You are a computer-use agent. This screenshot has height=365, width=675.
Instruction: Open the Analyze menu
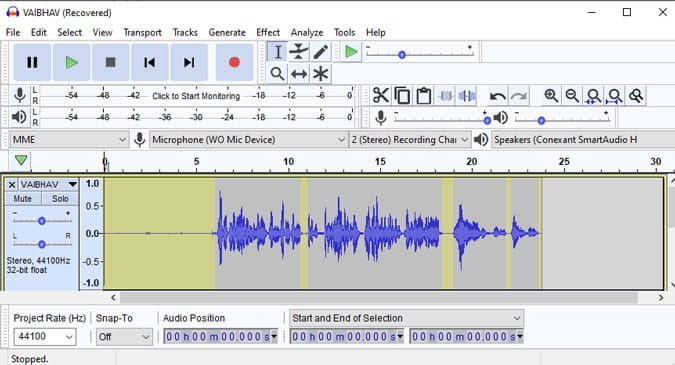[x=307, y=32]
